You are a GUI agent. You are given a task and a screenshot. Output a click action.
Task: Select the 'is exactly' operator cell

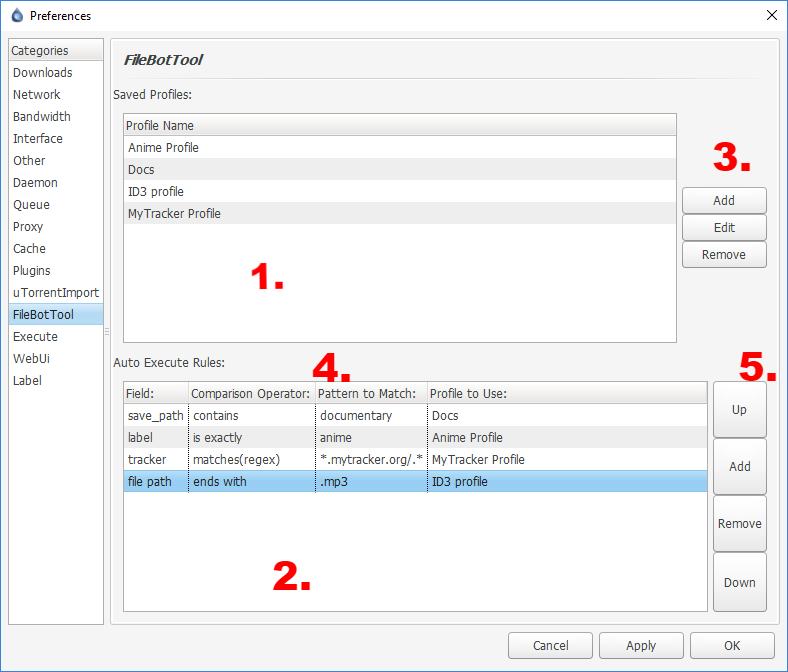click(252, 438)
